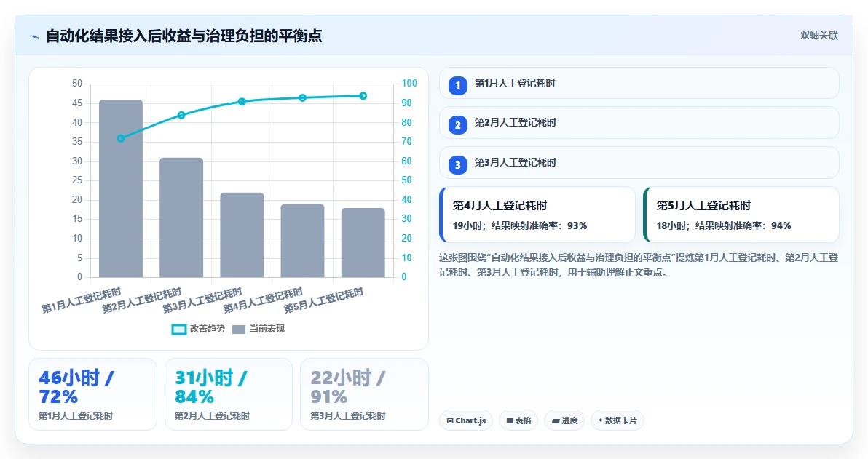Select the 22小时 / 91% stat card
868x459 pixels.
coord(364,394)
